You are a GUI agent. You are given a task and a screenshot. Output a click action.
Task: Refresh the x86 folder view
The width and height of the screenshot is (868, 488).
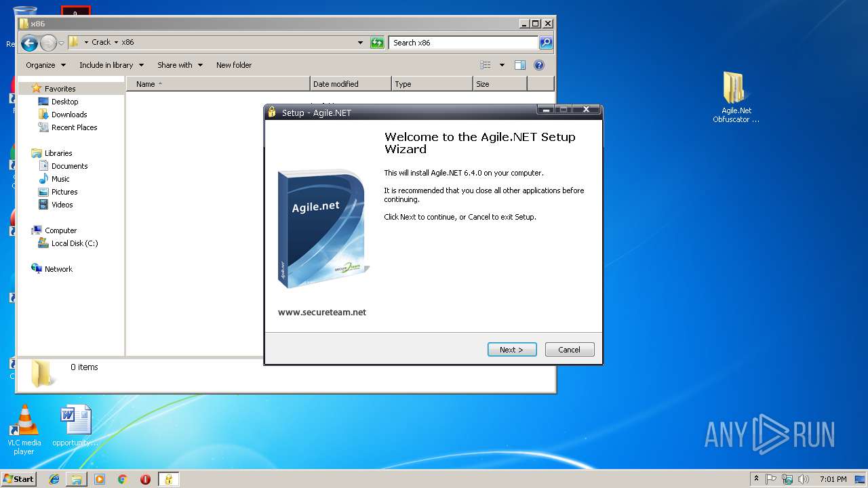tap(377, 43)
